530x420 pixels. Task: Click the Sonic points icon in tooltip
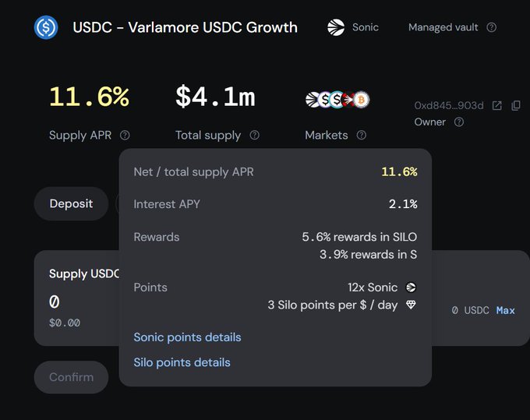(x=411, y=288)
